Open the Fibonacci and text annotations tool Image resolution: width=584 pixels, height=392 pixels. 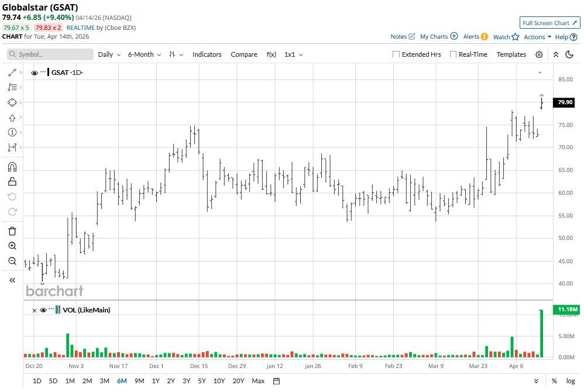point(12,87)
